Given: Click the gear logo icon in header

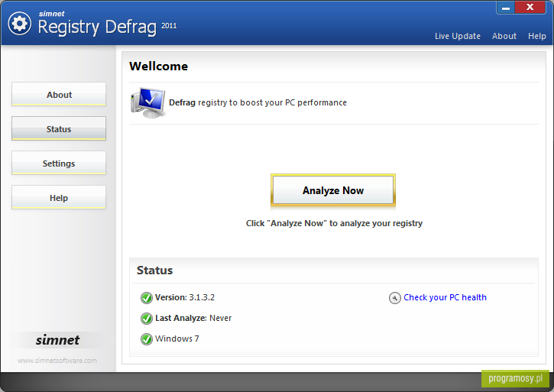Looking at the screenshot, I should [x=19, y=24].
